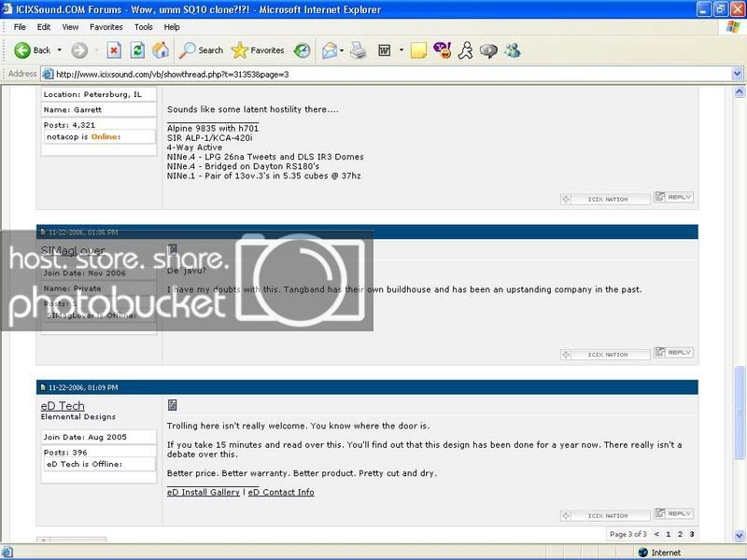The image size is (747, 560).
Task: Click the Mail envelope toolbar icon
Action: pyautogui.click(x=330, y=50)
